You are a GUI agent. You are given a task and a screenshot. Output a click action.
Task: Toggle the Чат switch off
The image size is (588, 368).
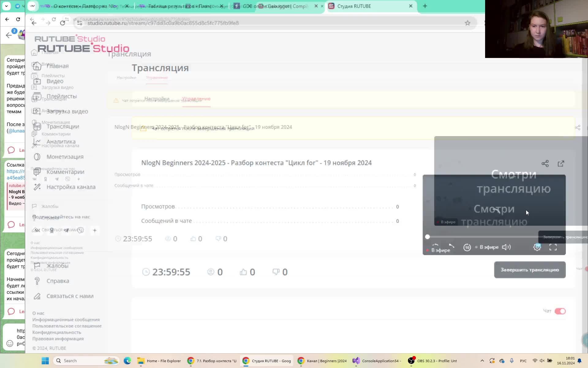click(x=560, y=311)
